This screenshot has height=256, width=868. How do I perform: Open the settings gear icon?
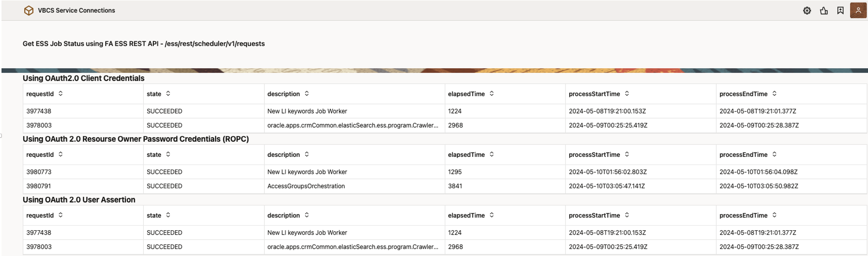807,10
